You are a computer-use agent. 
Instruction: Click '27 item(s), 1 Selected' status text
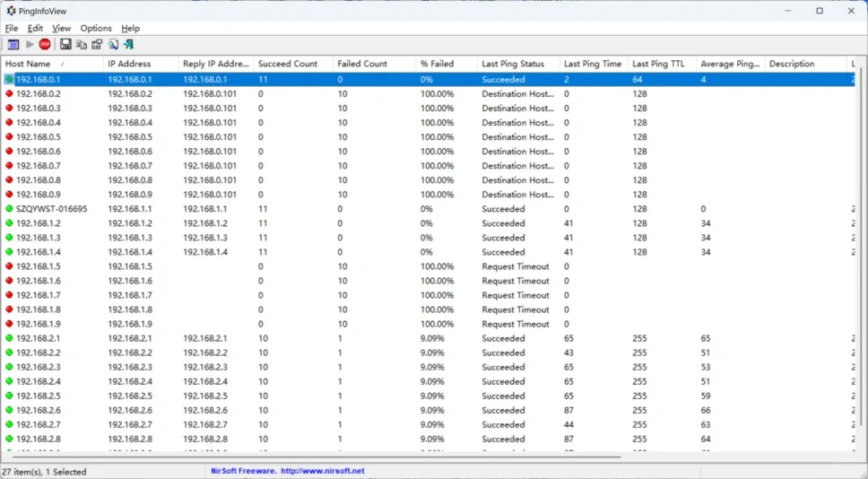pyautogui.click(x=44, y=472)
